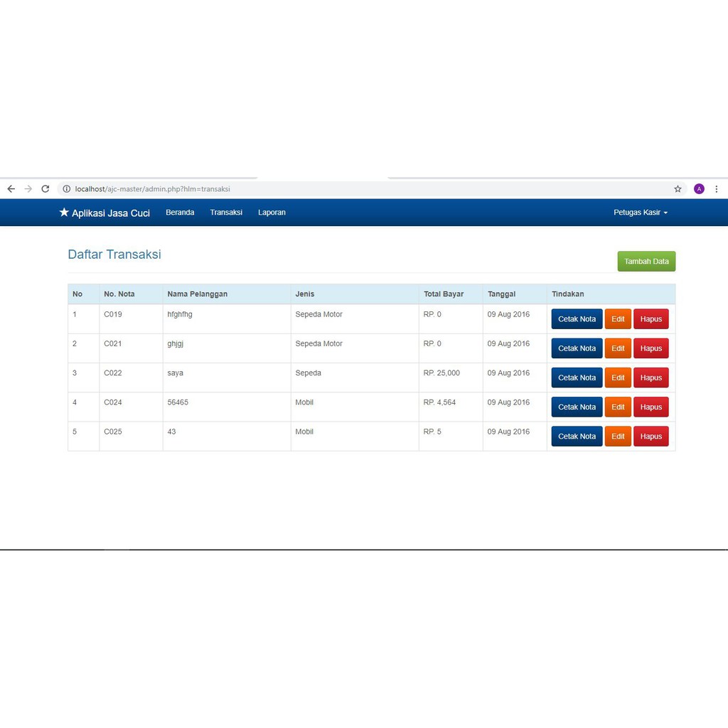Print nota for transaction C019
This screenshot has width=728, height=728.
577,319
